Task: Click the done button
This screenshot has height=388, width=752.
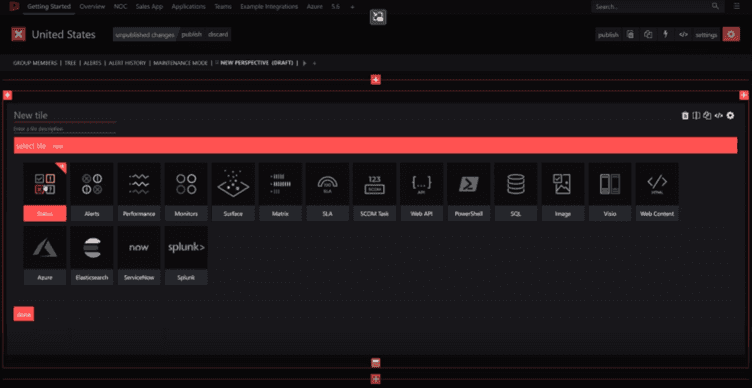Action: coord(24,314)
